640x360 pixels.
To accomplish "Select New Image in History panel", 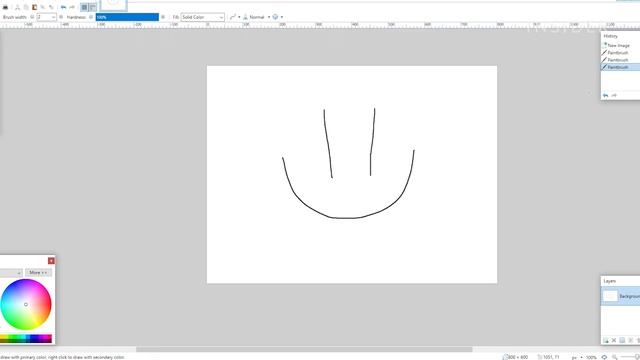I will [x=620, y=45].
